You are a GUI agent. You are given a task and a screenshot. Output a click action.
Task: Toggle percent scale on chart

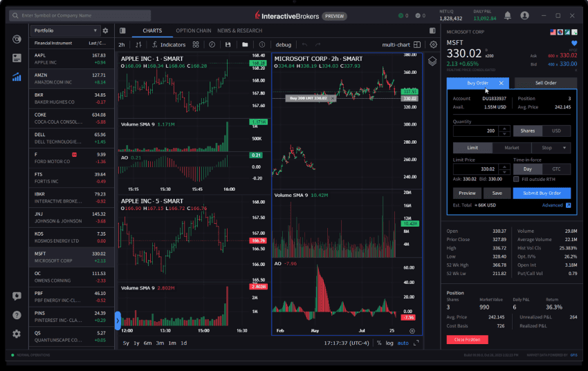click(379, 343)
